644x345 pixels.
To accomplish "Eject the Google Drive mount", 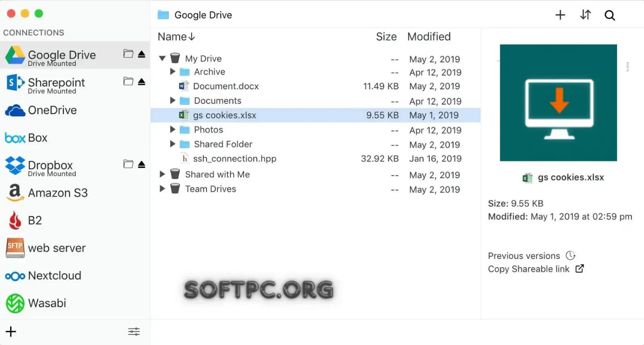I will (x=141, y=54).
